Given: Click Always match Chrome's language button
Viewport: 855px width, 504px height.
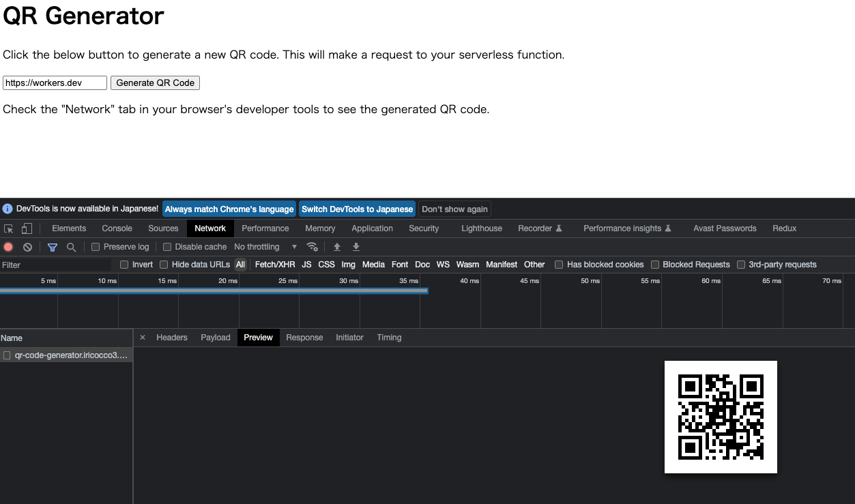Looking at the screenshot, I should click(x=229, y=209).
